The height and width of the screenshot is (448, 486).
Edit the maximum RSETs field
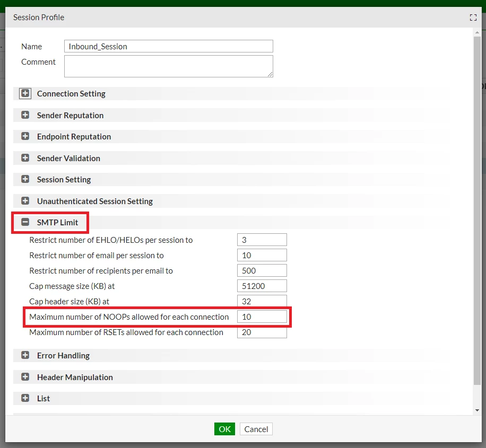[262, 332]
